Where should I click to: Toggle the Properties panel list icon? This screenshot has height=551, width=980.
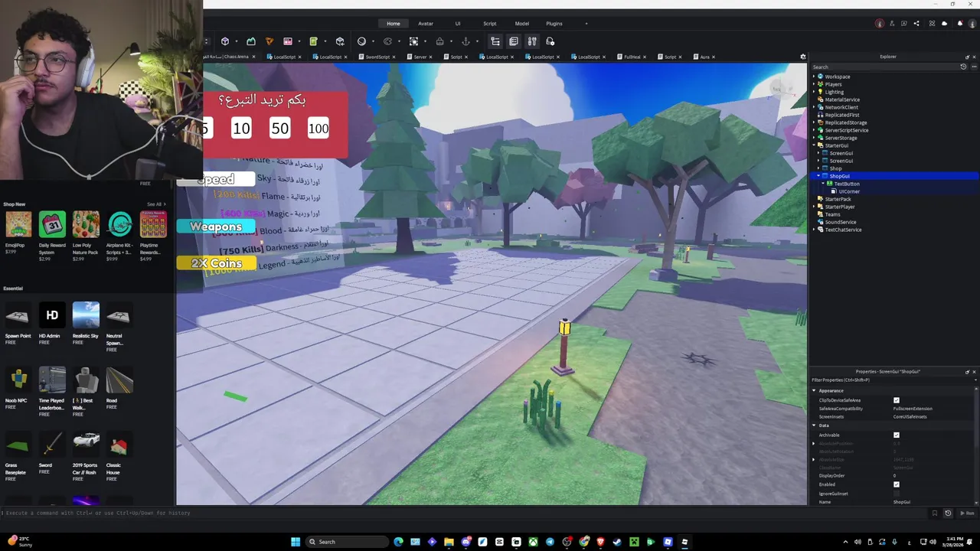click(x=514, y=41)
